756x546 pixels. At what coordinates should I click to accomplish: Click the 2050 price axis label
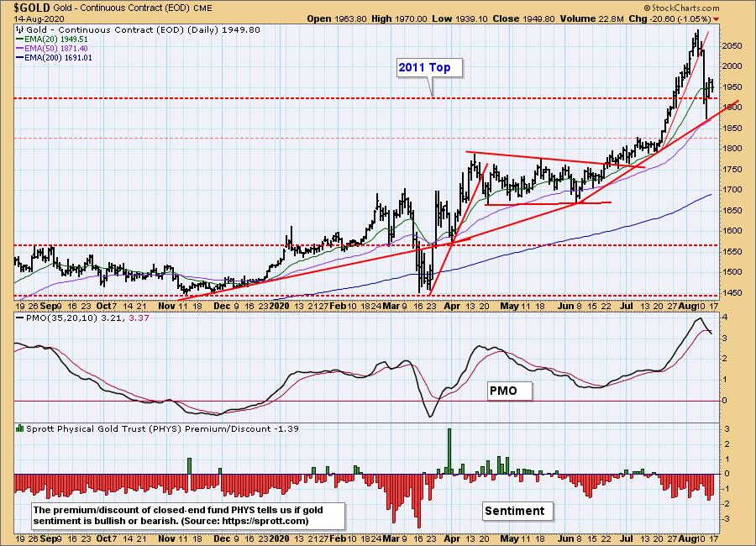732,46
